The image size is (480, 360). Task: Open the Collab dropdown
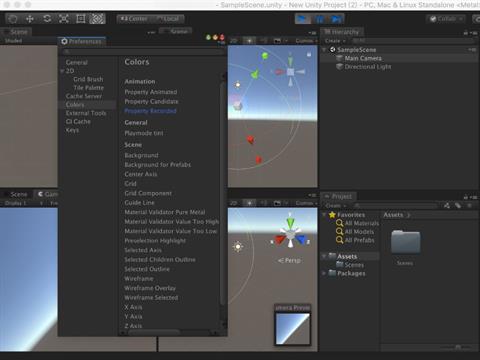click(446, 19)
